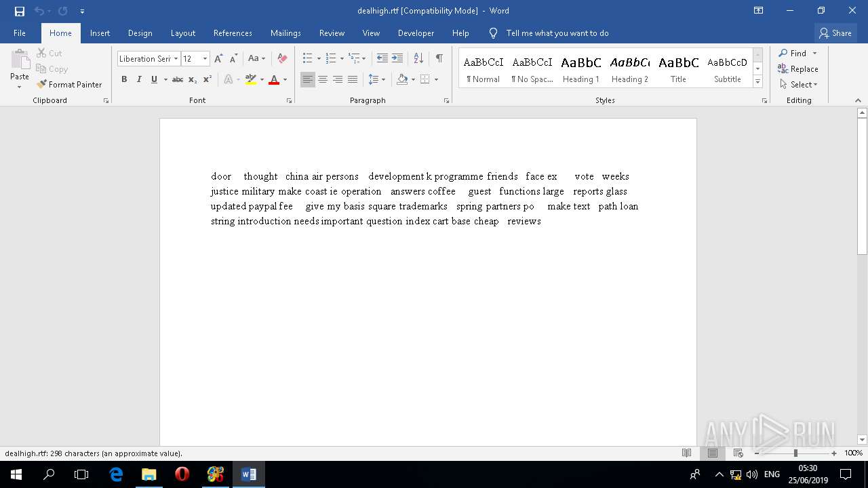Screen dimensions: 868x488
Task: Clear all formatting with the eraser icon
Action: (x=282, y=59)
